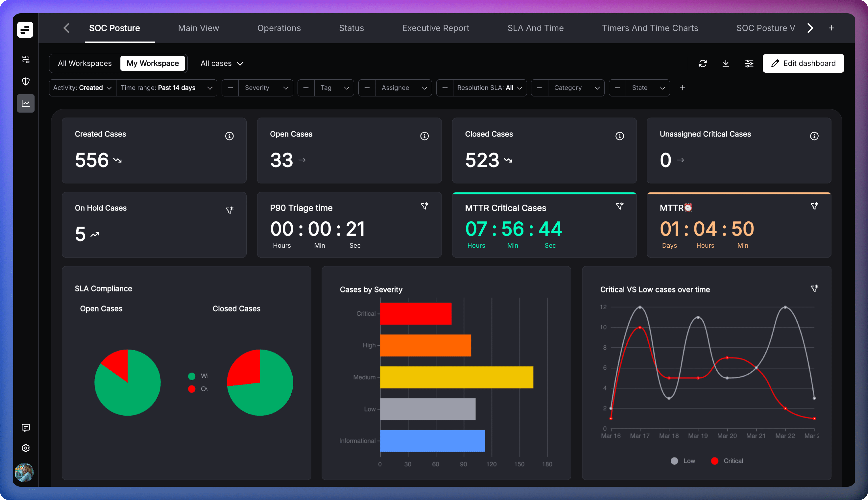Open the analytics chart icon in the sidebar
This screenshot has height=500, width=868.
(26, 103)
